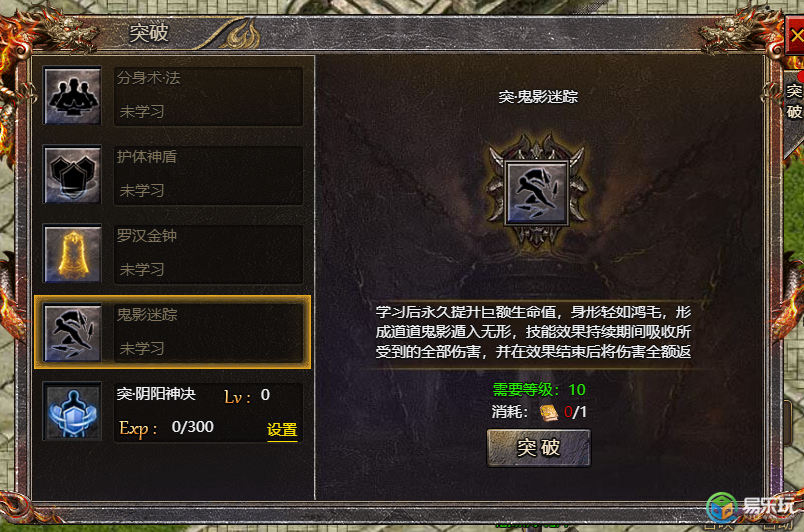
Task: Click the Exp 0/300 progress value
Action: (193, 427)
